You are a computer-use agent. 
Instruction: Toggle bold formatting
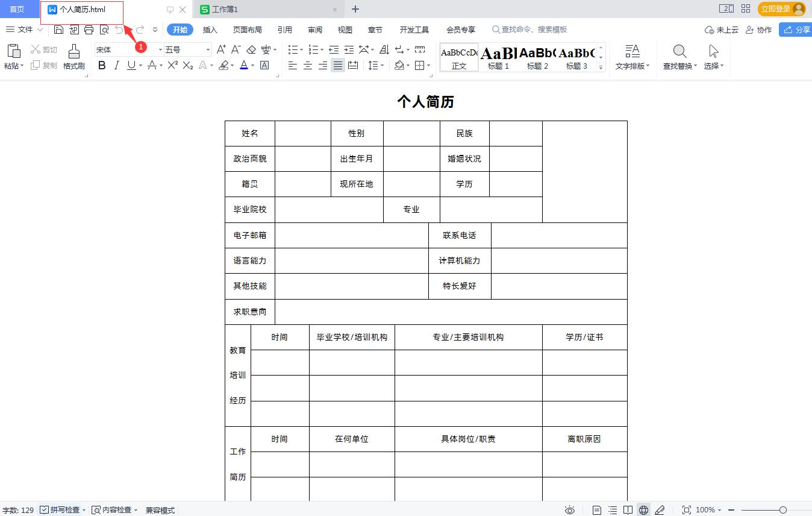pos(102,65)
